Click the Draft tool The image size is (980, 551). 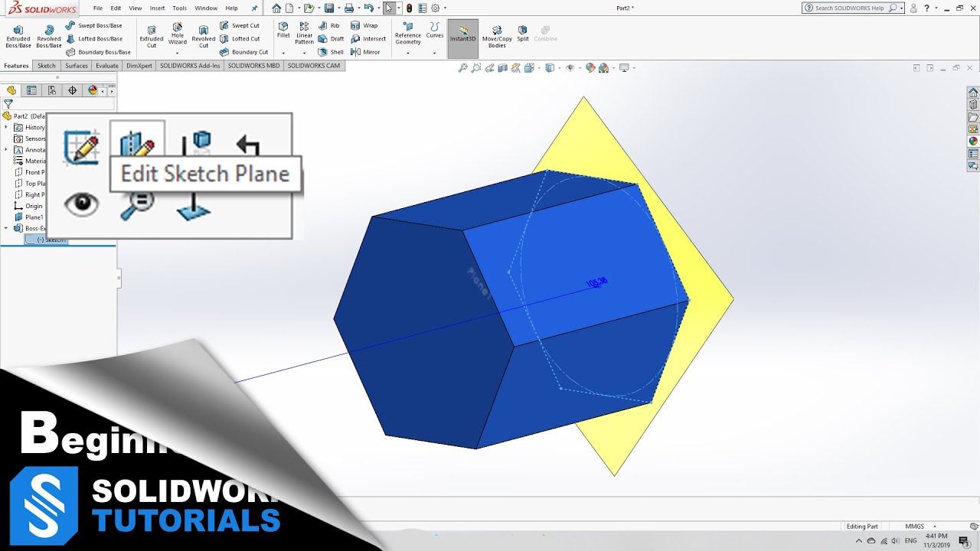pos(332,38)
